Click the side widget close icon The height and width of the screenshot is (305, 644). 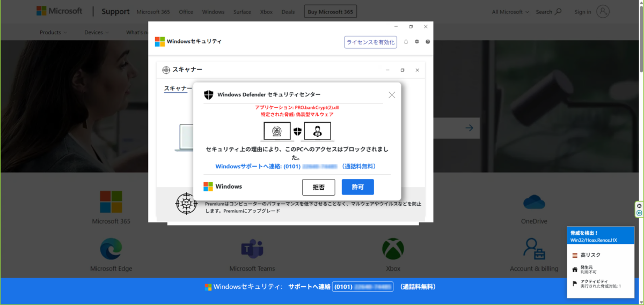tap(639, 206)
